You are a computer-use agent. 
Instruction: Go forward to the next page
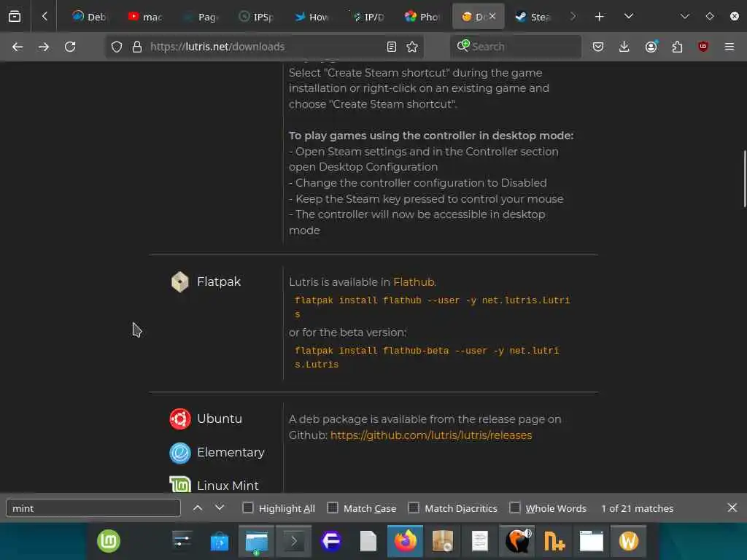(44, 47)
